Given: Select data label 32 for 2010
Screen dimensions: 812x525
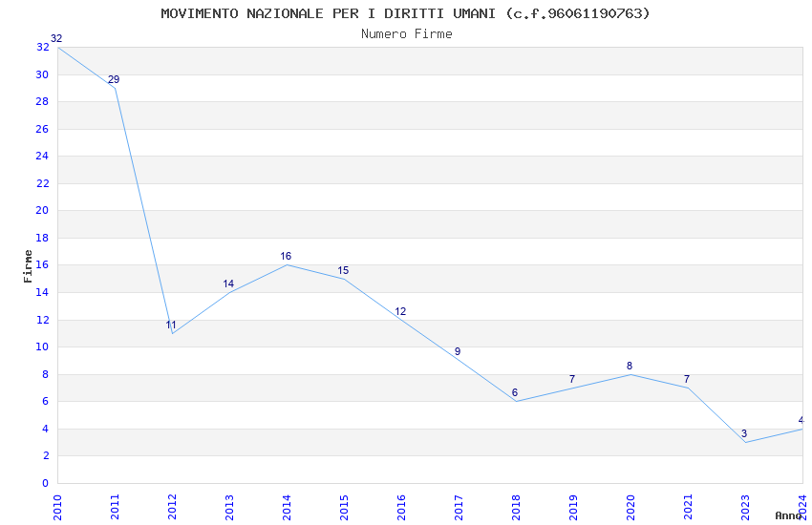Looking at the screenshot, I should 56,38.
